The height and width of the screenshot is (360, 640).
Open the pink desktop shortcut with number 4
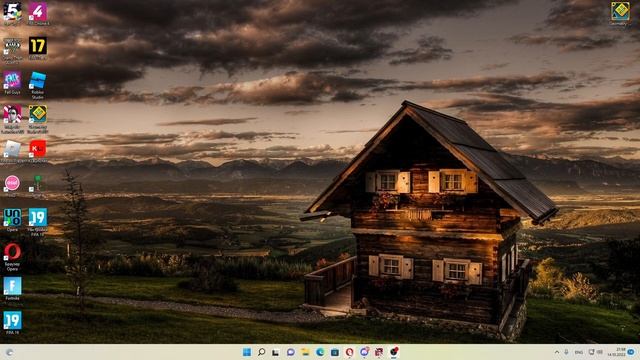coord(38,11)
